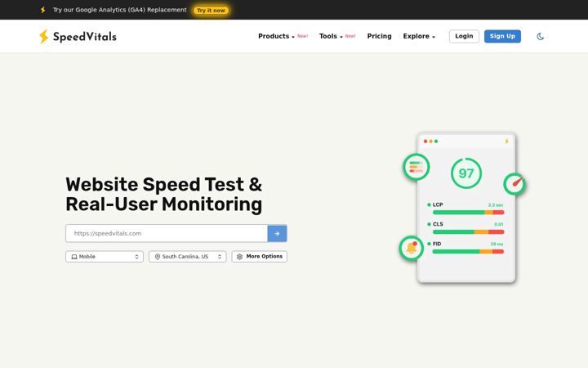Click the stacked bars report icon on the illustration
Screen dimensions: 588x368
click(x=416, y=167)
